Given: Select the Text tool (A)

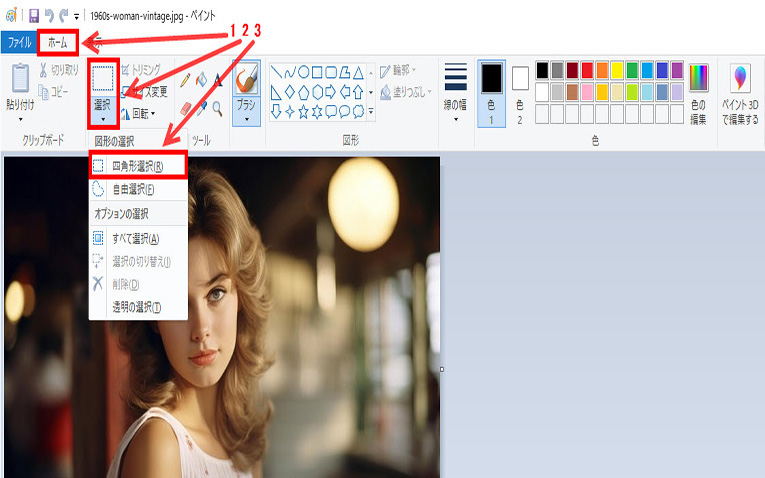Looking at the screenshot, I should 217,80.
